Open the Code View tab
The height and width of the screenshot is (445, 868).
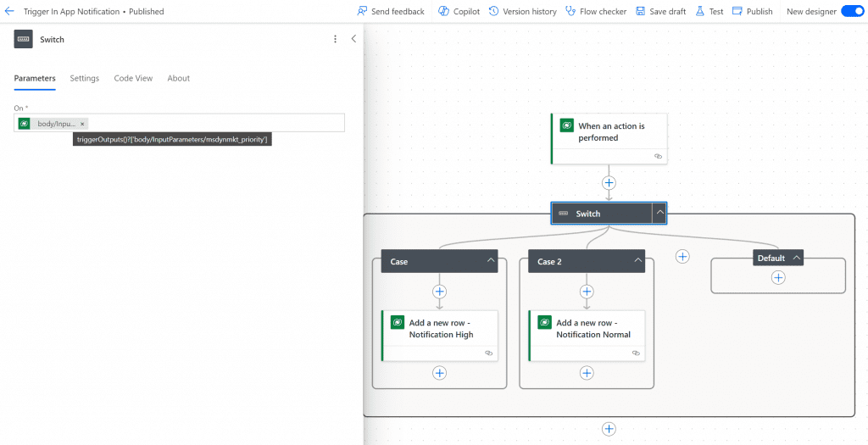[x=133, y=78]
